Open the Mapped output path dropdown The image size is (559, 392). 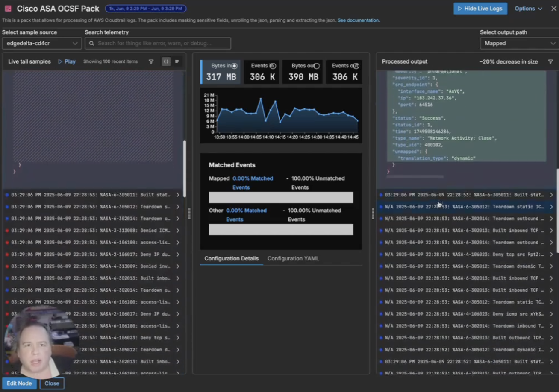519,43
